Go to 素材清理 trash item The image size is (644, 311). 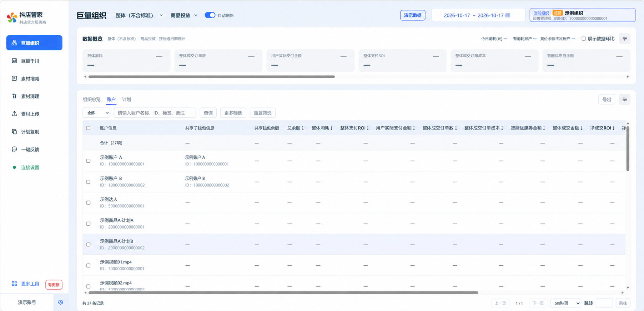34,96
